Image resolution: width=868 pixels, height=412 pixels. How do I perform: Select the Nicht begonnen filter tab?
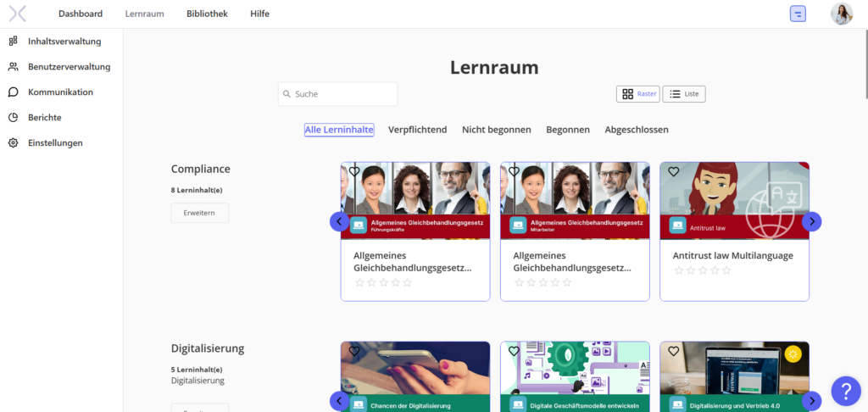point(497,130)
